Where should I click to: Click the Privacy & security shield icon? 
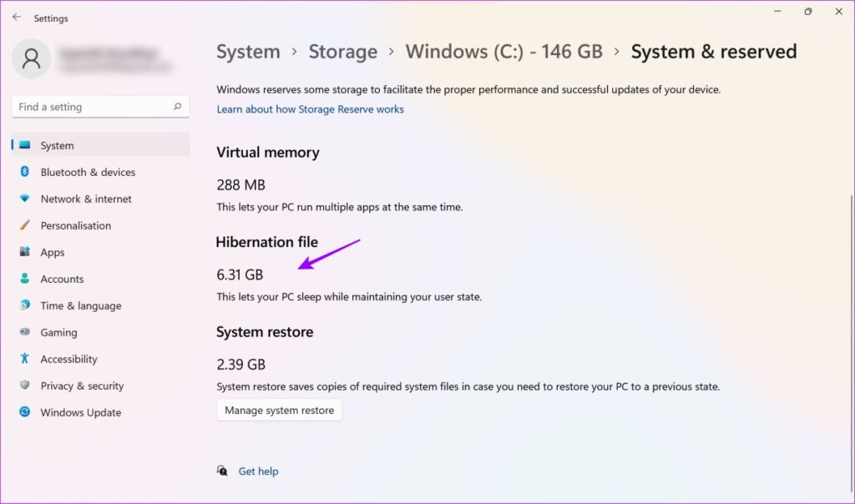tap(25, 386)
